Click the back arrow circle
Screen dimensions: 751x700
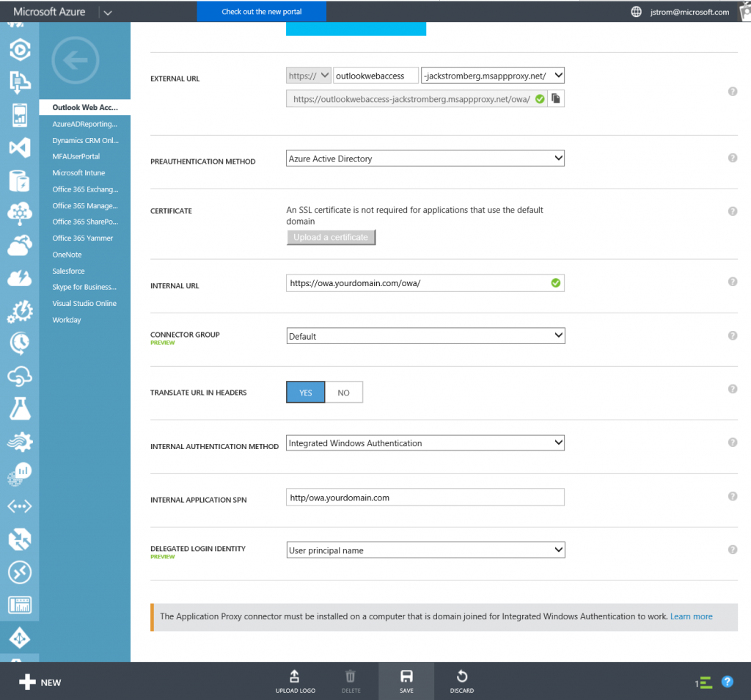point(76,61)
